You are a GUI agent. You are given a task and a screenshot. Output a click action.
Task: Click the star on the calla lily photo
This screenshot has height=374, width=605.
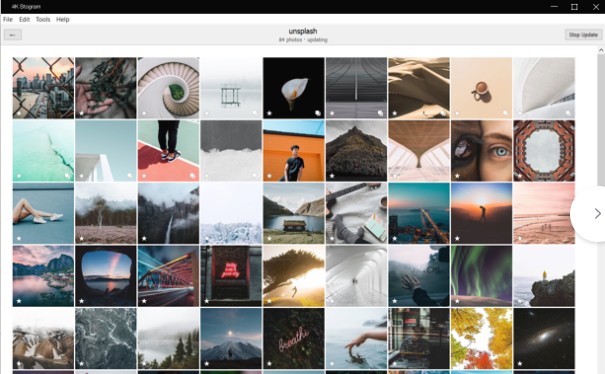click(269, 113)
